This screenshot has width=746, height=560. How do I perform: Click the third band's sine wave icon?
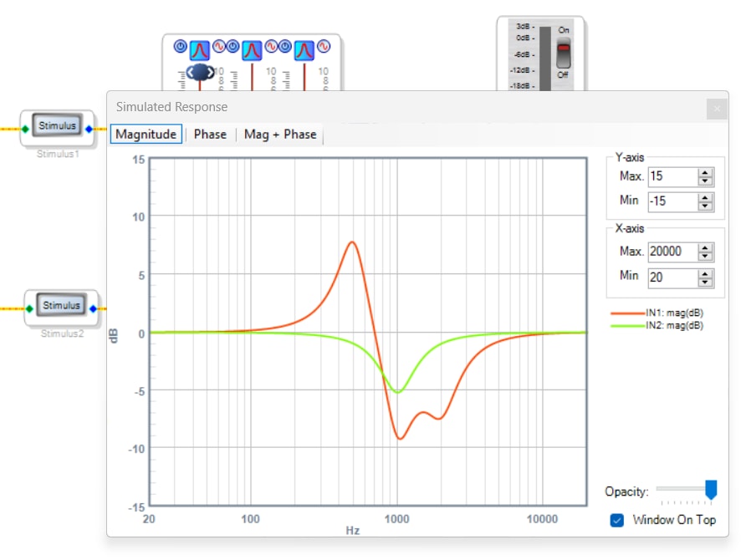tap(324, 46)
